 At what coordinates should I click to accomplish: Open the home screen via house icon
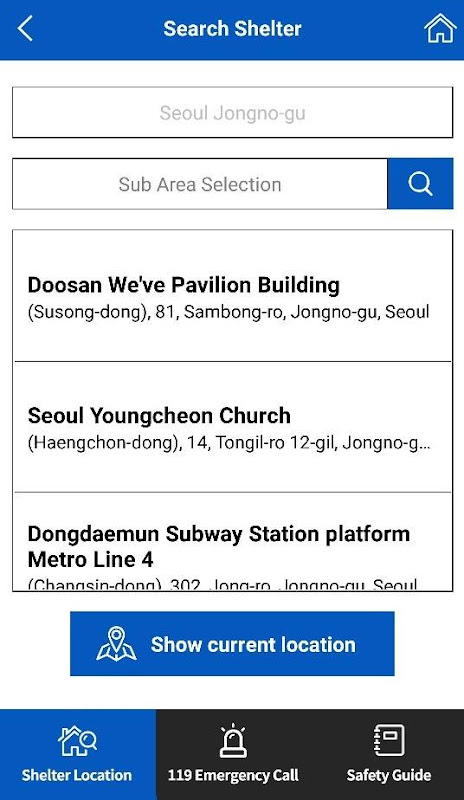point(439,28)
